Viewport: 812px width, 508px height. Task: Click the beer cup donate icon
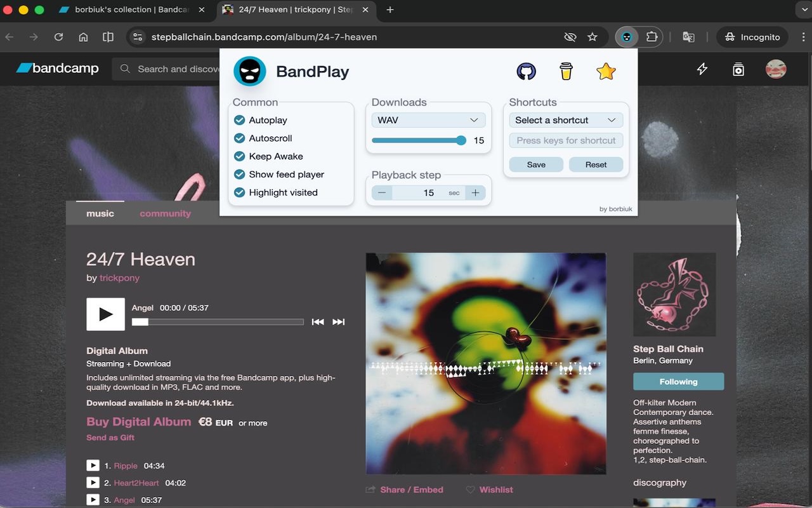pos(566,71)
